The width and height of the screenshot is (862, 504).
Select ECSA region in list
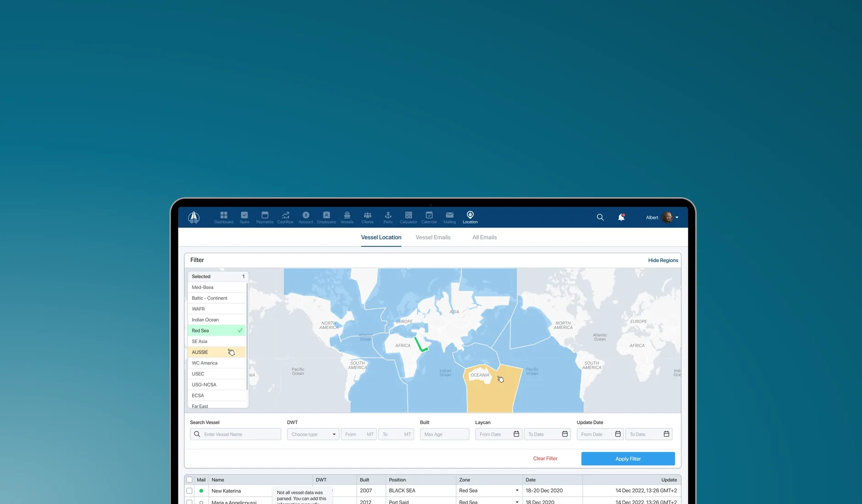pyautogui.click(x=216, y=395)
